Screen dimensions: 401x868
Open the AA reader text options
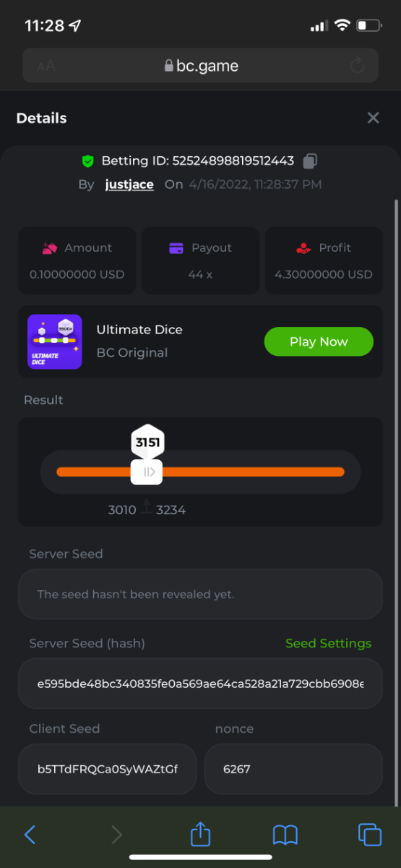[x=46, y=66]
